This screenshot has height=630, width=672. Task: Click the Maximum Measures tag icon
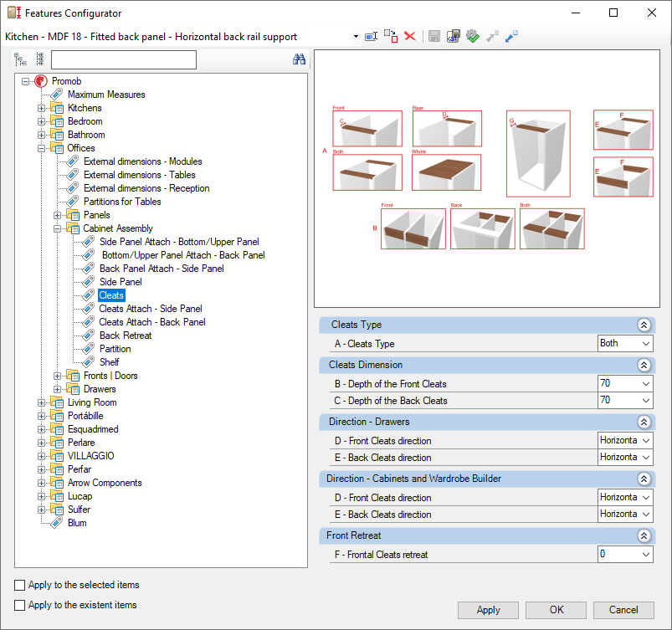point(57,95)
